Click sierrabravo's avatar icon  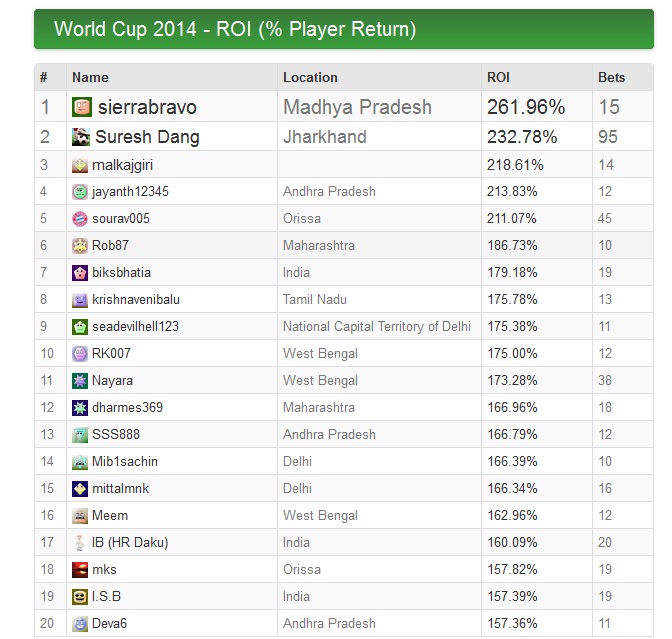tap(82, 107)
